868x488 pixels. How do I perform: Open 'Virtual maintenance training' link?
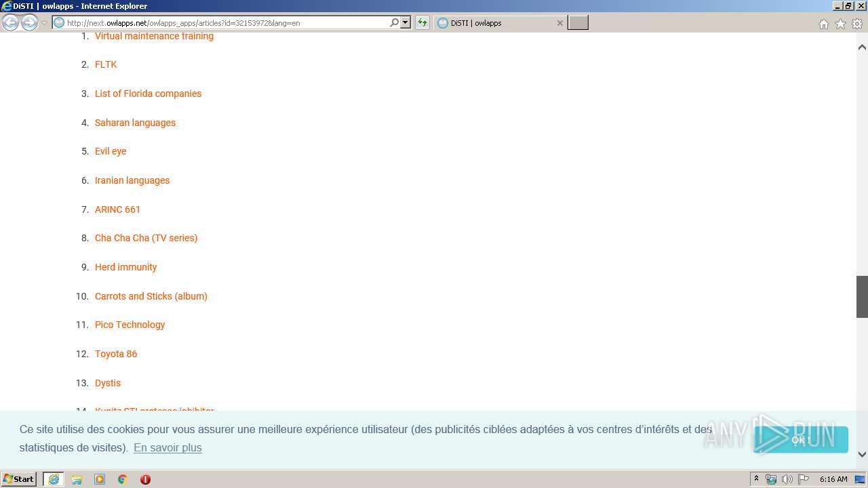click(154, 36)
